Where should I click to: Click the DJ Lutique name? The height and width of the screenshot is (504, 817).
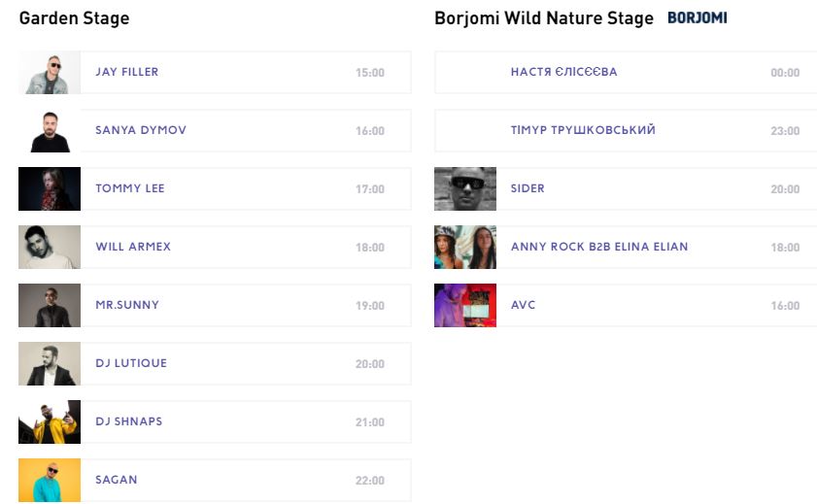(131, 363)
